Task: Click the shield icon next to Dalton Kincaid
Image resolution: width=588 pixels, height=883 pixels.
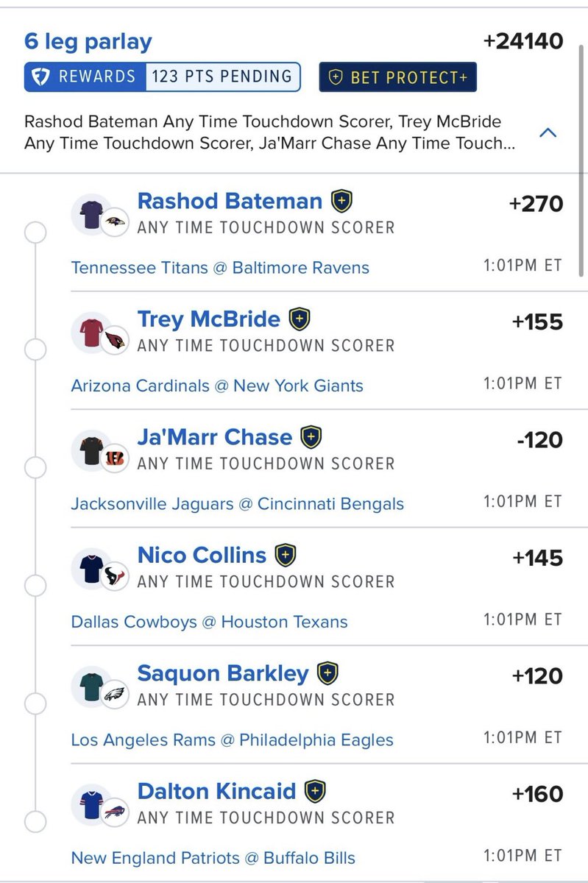Action: pos(315,790)
